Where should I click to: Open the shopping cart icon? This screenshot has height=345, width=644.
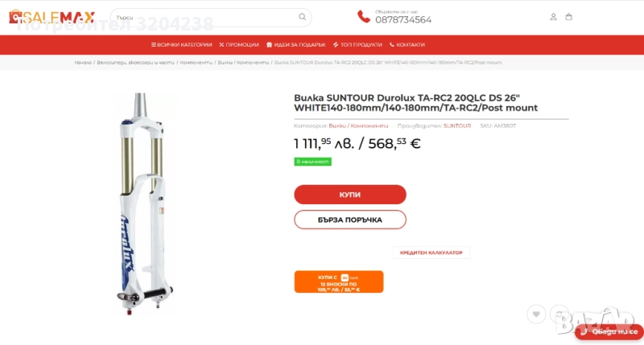coord(568,17)
